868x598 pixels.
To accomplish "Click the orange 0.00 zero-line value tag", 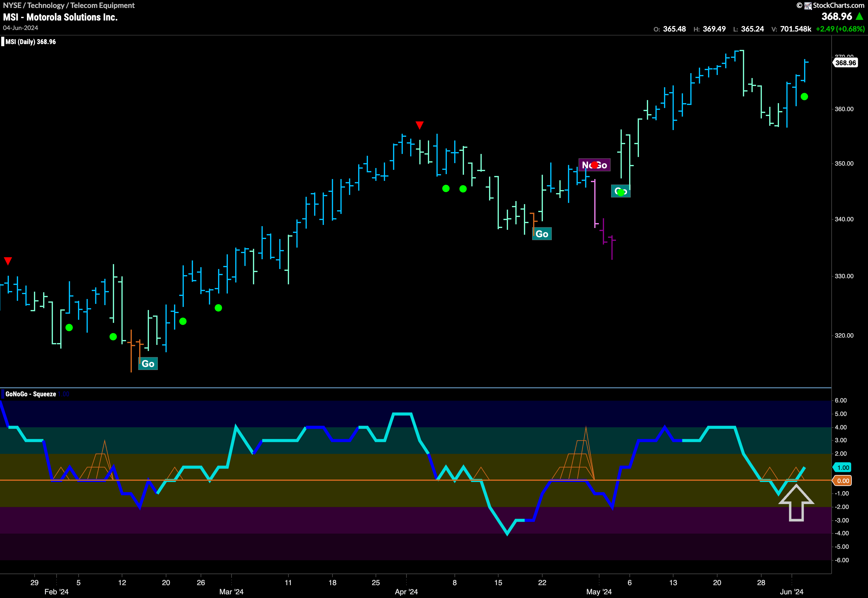I will (843, 481).
